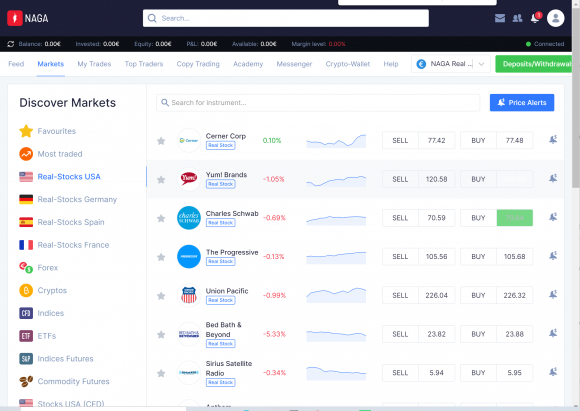Open the Messenger tab

point(294,64)
